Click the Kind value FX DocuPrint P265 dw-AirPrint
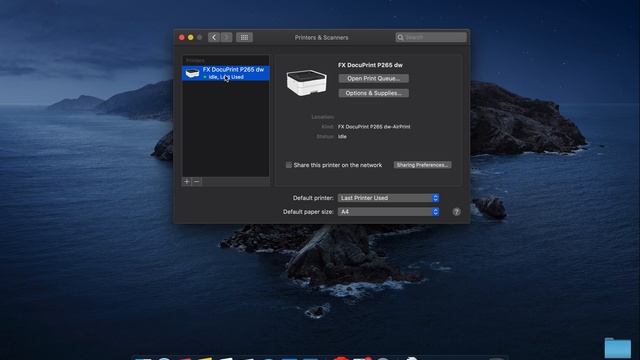Screen dimensions: 640x360 374,127
